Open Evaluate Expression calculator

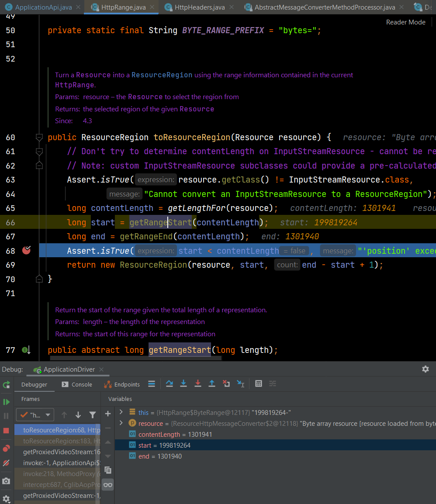(x=259, y=384)
